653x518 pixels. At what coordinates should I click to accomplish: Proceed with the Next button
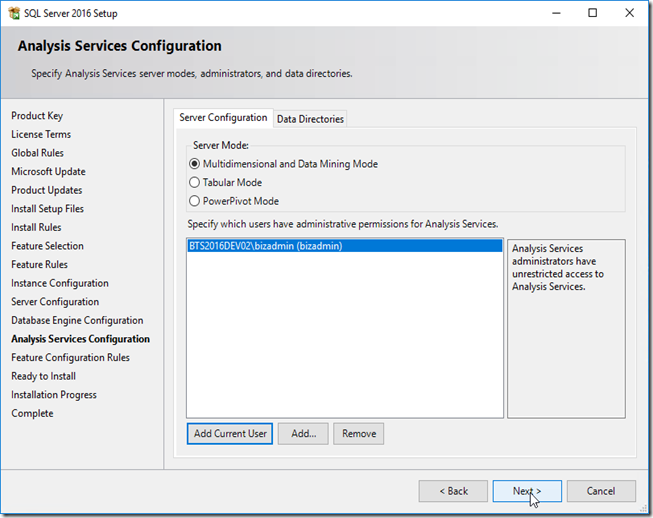click(x=527, y=491)
